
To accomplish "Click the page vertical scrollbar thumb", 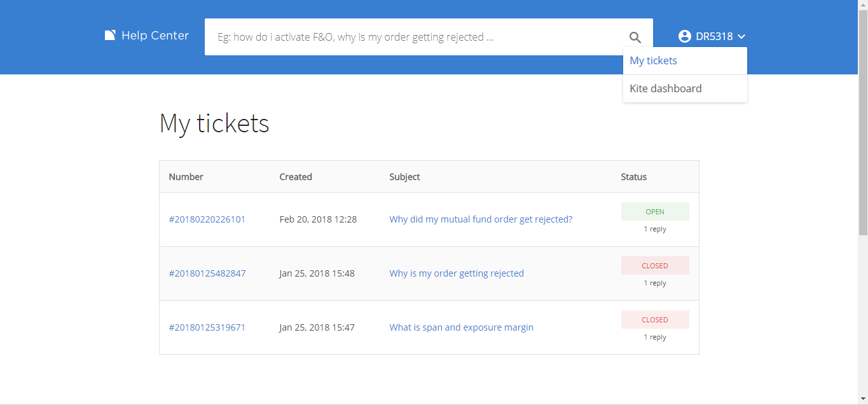I will pos(863,123).
